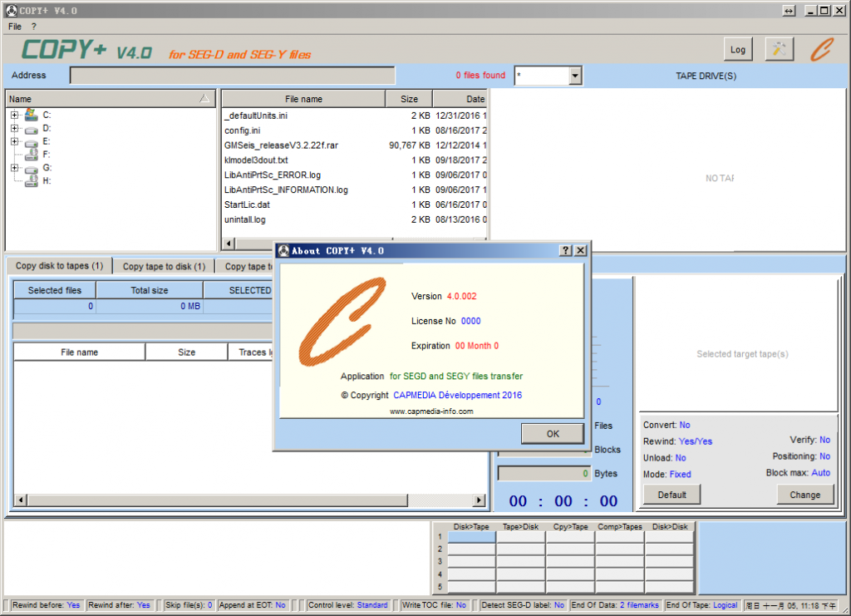Click right arrow of selected files scrollbar
Viewport: 851px width, 616px height.
coord(480,500)
